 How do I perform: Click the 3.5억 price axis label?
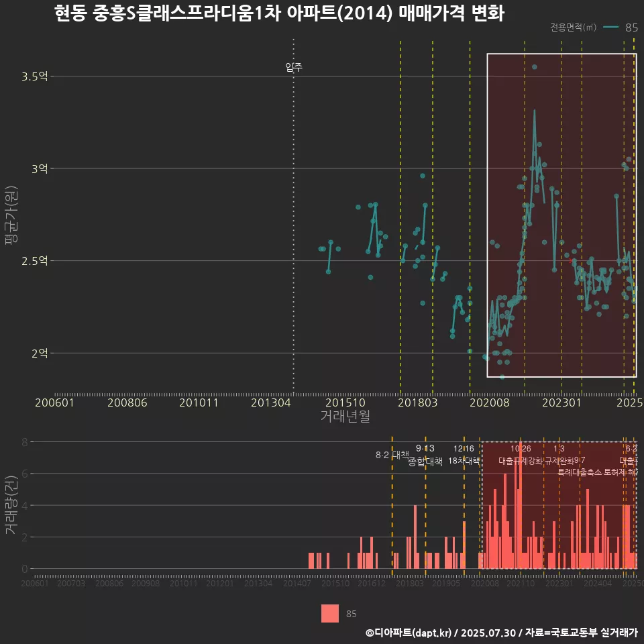point(34,76)
